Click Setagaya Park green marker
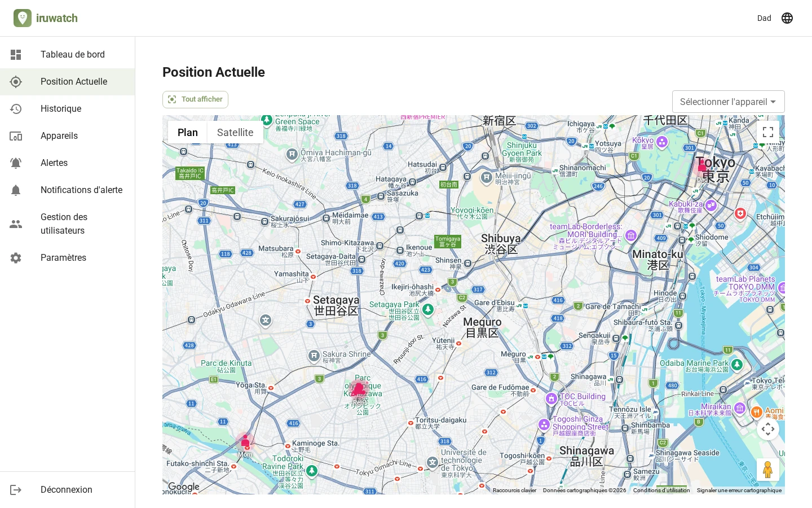The image size is (812, 508). pyautogui.click(x=428, y=309)
